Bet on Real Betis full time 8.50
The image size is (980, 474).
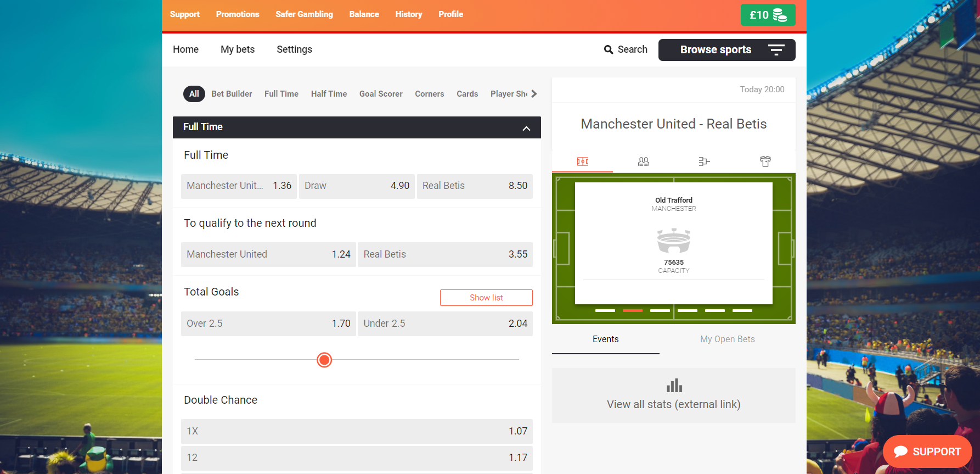point(475,186)
